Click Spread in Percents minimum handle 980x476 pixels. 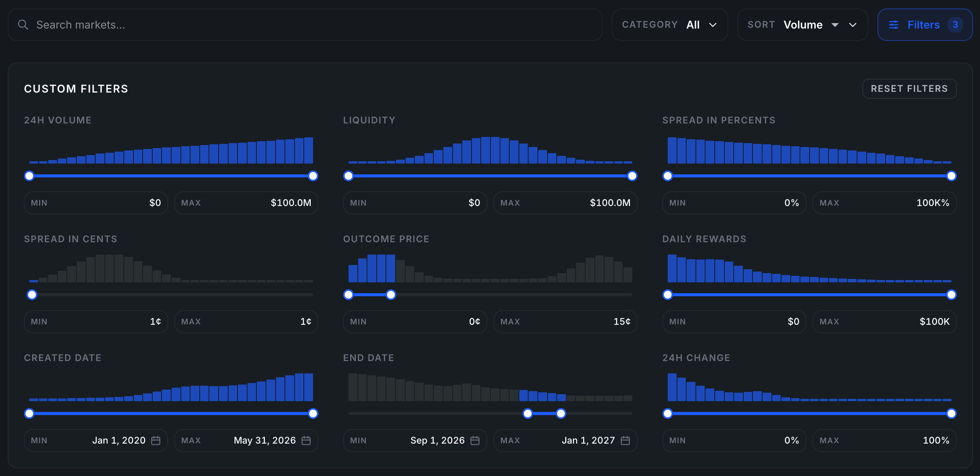668,176
